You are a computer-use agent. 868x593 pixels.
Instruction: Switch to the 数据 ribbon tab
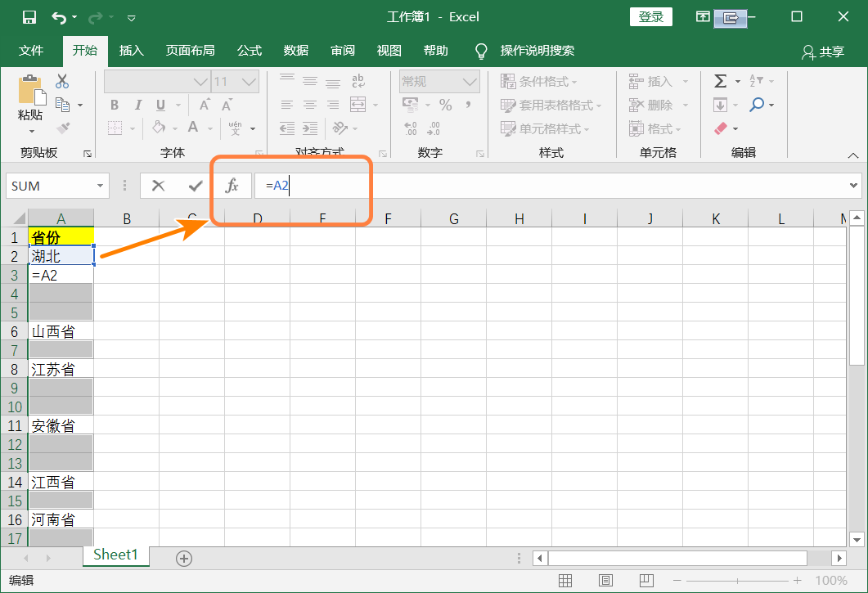pyautogui.click(x=295, y=51)
